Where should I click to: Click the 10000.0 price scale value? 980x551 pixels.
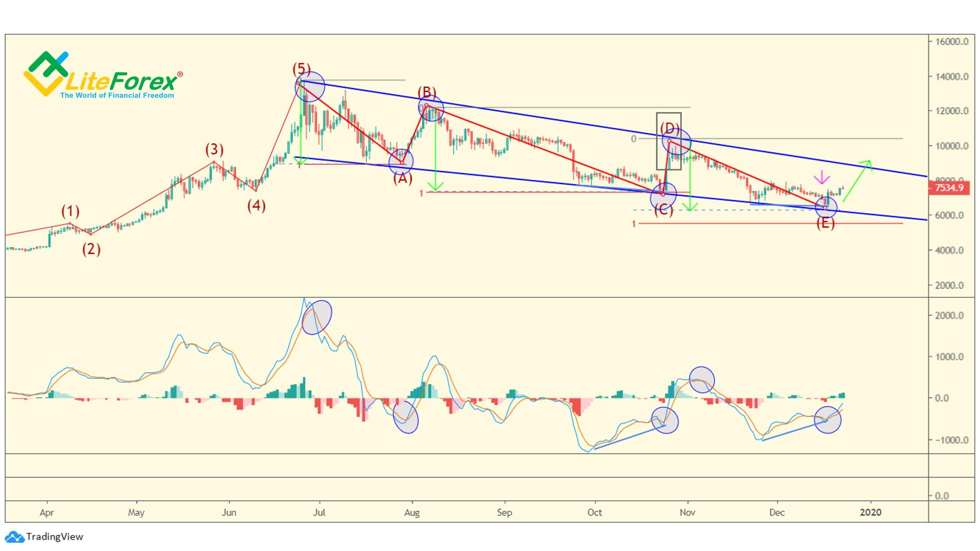point(952,146)
